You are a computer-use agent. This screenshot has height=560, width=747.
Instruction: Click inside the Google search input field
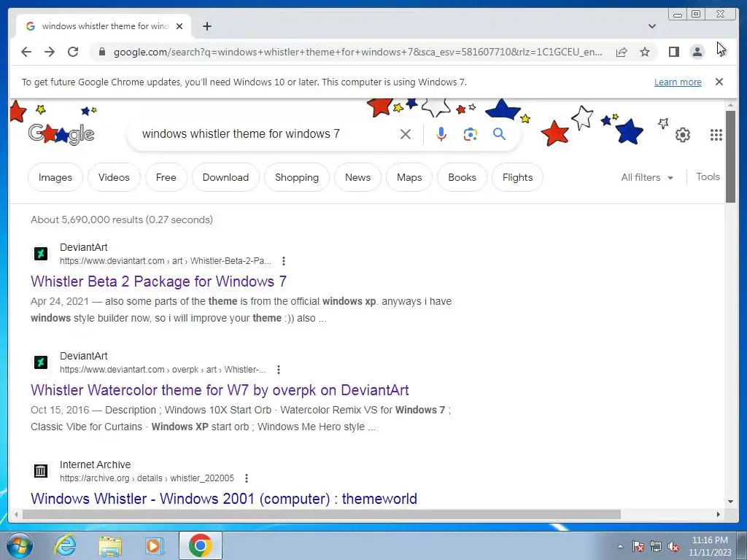(x=267, y=134)
